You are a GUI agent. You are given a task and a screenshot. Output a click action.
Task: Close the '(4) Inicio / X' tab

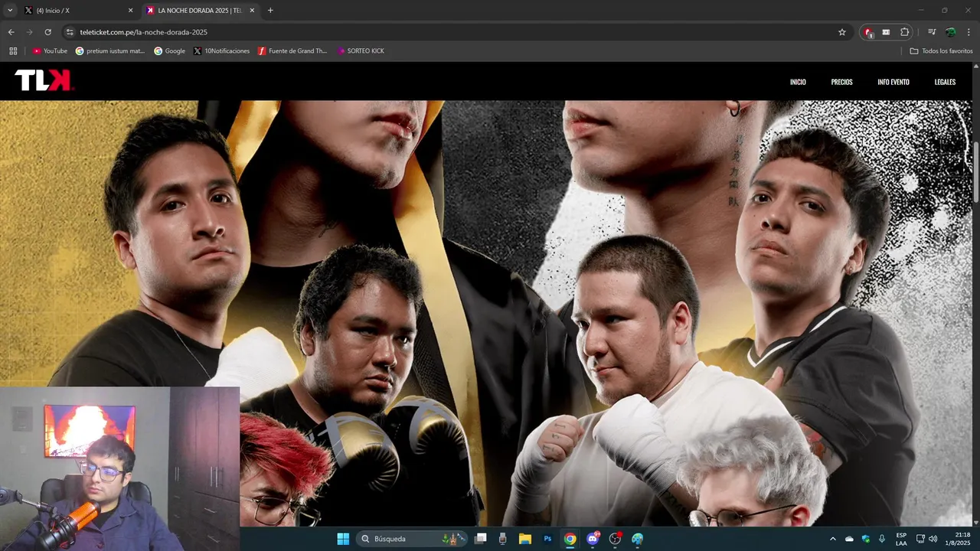tap(130, 11)
